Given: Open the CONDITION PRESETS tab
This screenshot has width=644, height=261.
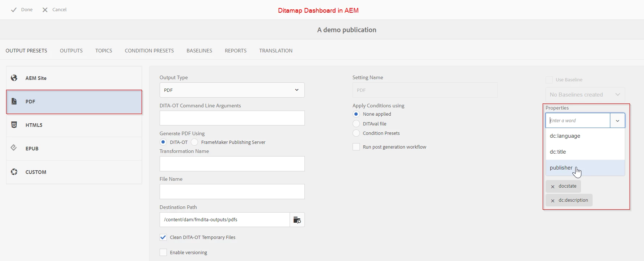Looking at the screenshot, I should coord(150,51).
